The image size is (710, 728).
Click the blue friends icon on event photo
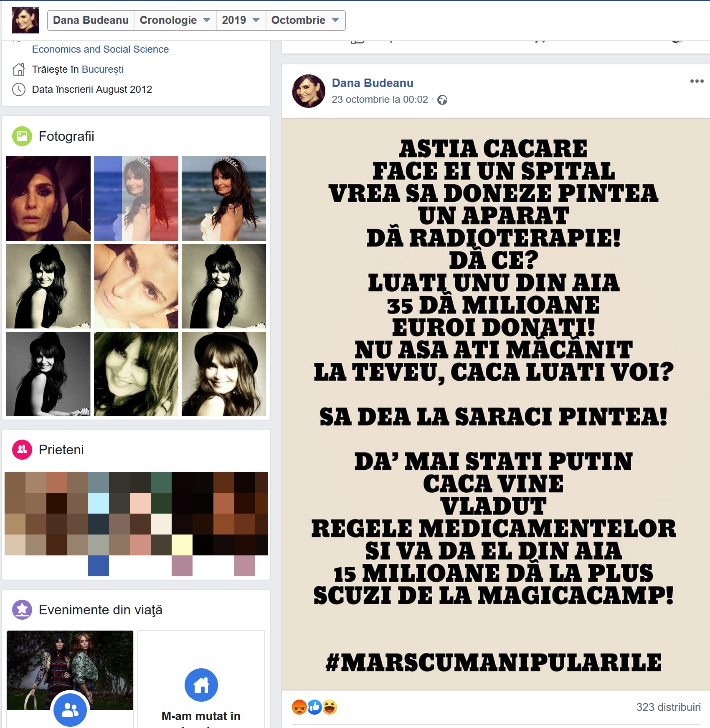70,710
